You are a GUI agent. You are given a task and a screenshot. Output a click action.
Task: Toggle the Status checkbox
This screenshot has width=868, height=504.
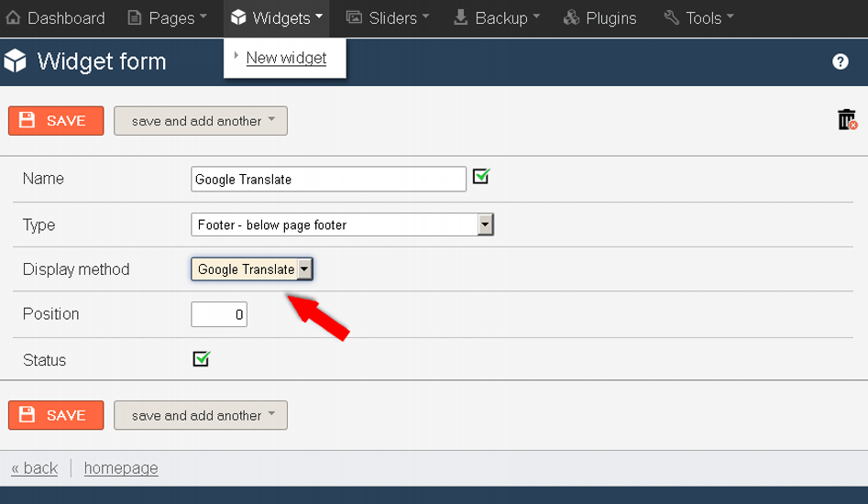pyautogui.click(x=202, y=358)
